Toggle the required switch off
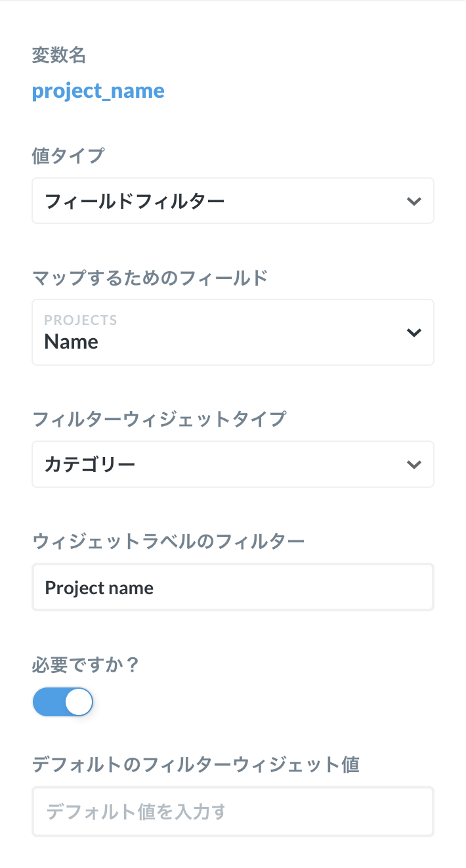 tap(63, 701)
